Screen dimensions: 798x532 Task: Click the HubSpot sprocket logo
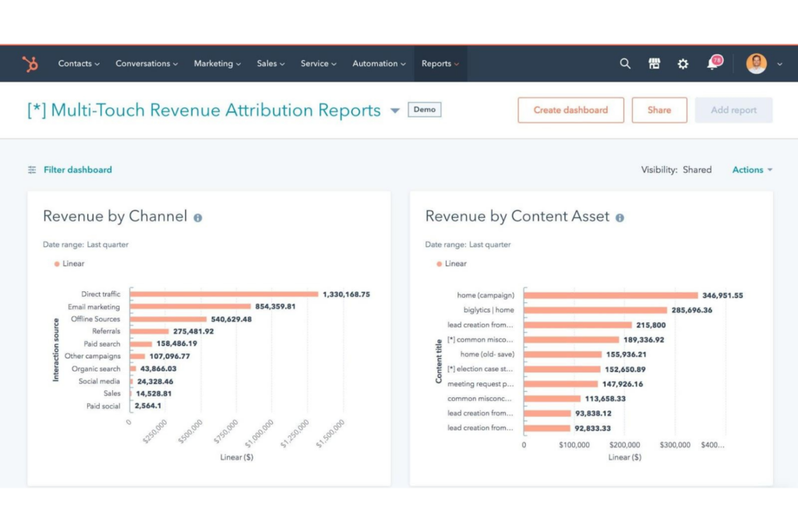click(30, 64)
